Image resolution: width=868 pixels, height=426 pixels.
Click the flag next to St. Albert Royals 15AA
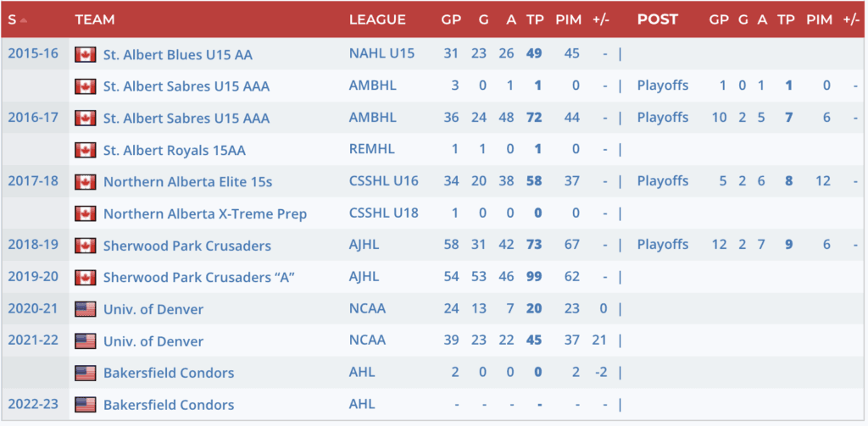(x=85, y=150)
